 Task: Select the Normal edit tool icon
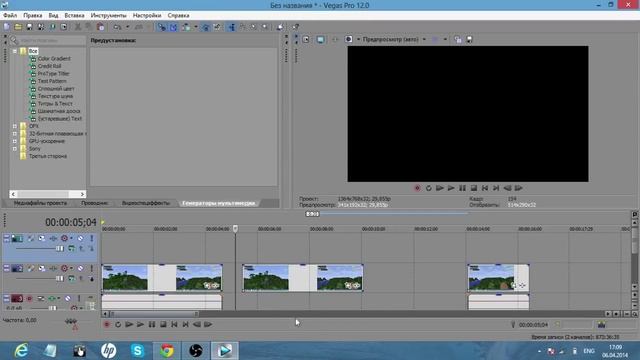(231, 27)
